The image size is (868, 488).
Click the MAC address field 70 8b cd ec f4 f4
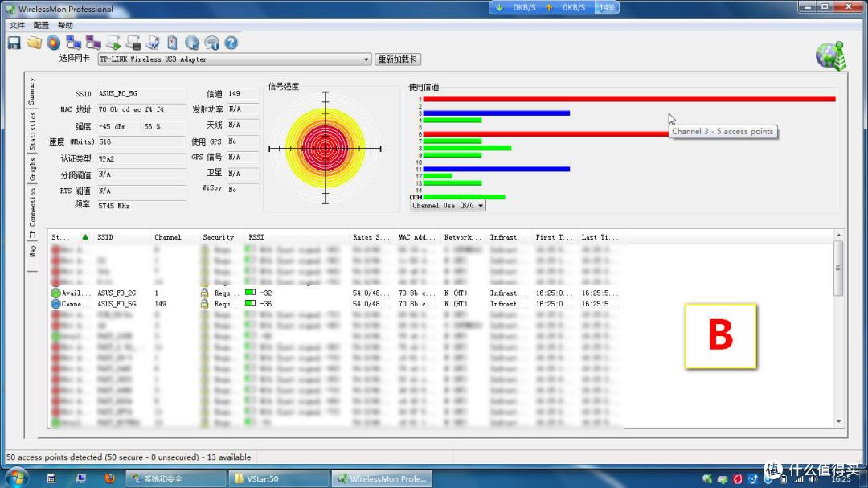click(x=141, y=109)
